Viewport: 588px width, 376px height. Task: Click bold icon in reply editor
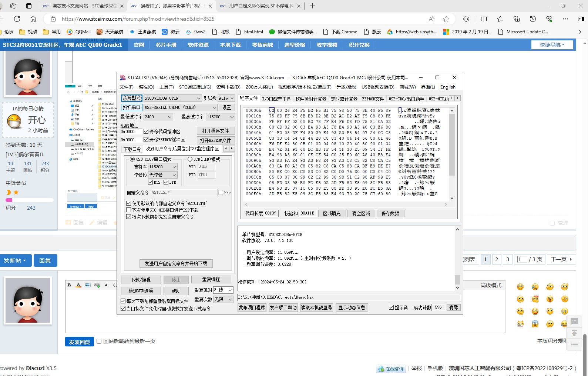pyautogui.click(x=69, y=285)
